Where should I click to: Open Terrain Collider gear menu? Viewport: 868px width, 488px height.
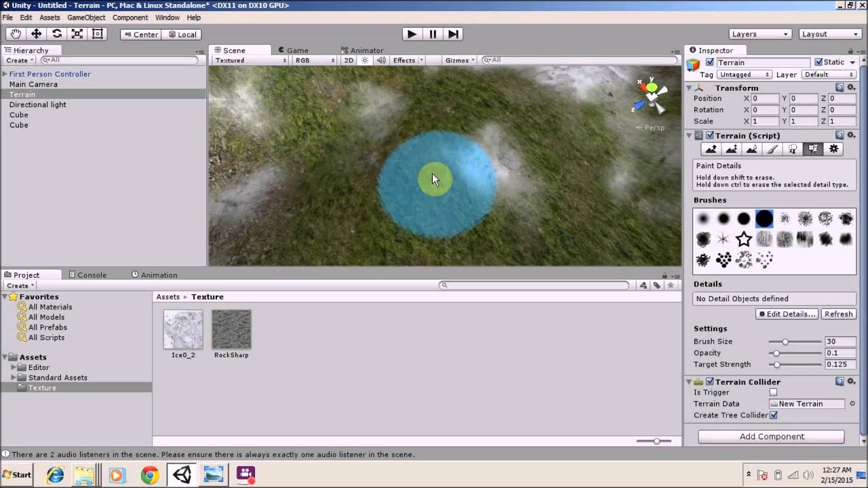tap(851, 382)
